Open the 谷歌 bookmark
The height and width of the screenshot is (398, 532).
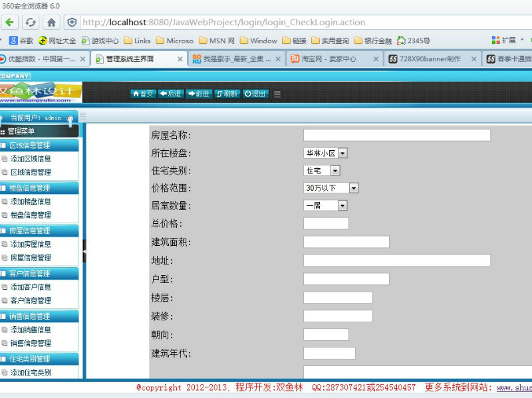(x=21, y=41)
